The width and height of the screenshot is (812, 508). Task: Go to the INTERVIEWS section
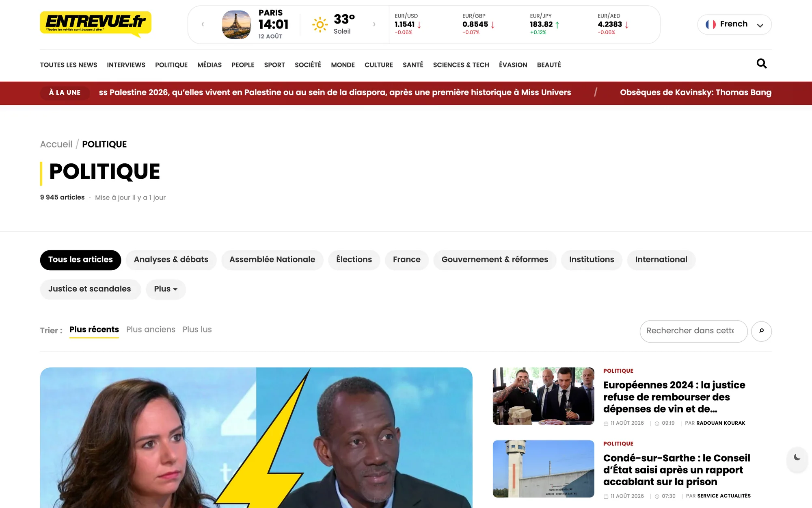click(x=126, y=65)
